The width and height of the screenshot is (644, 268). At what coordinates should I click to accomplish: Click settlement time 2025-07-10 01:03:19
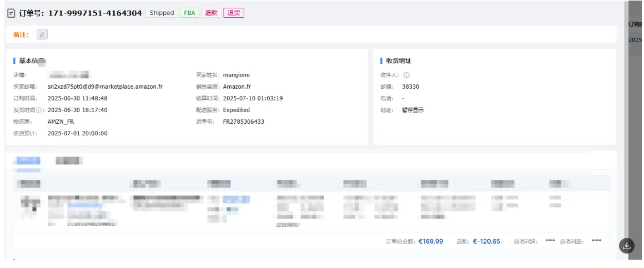253,99
